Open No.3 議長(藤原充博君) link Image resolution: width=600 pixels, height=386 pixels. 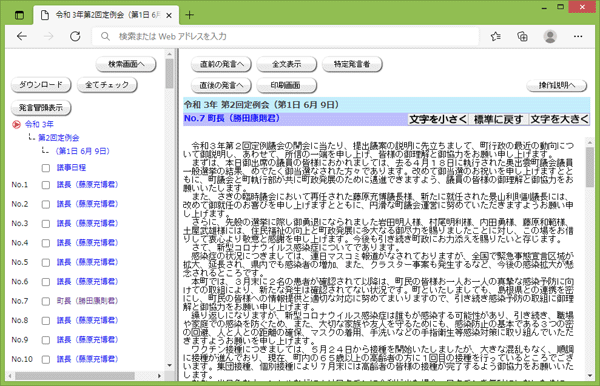coord(87,223)
